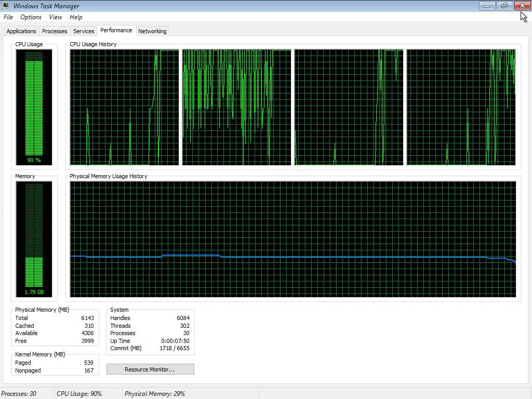Click the Handles value 6084
Screen dimensions: 532x399
click(x=183, y=318)
